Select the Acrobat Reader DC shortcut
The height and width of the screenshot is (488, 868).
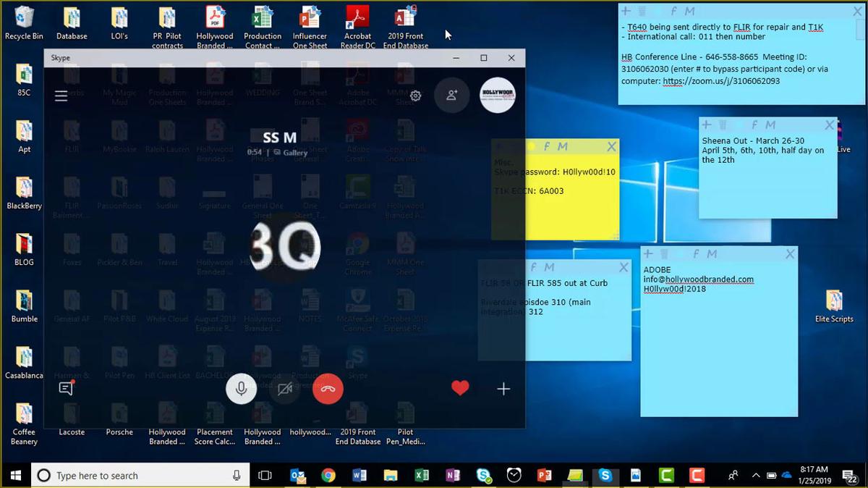click(358, 28)
